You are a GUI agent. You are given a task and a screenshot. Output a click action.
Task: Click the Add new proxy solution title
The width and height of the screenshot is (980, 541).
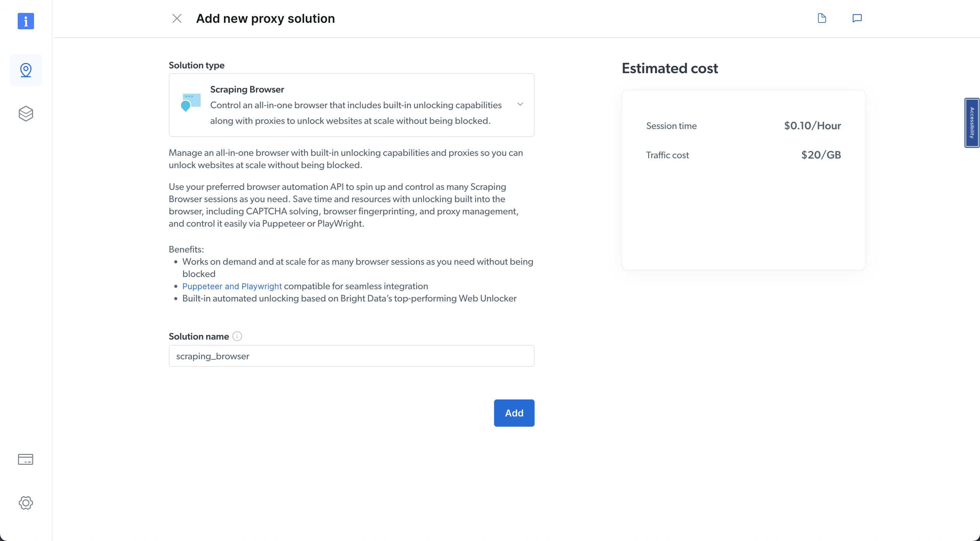(x=265, y=18)
